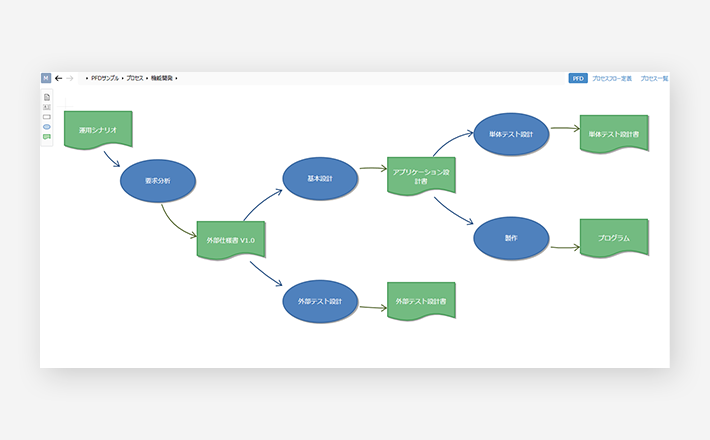Click arrow from 要求分析 to 外部仕様書

(x=175, y=225)
